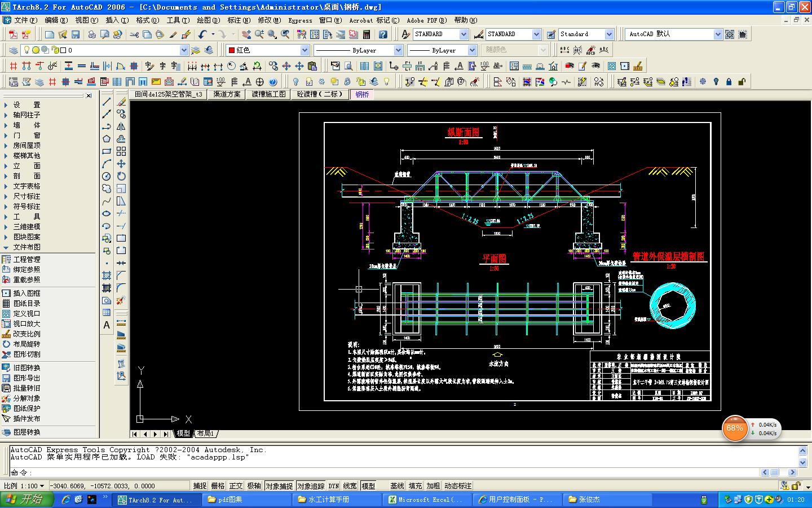Select the Line draw tool
Screen dimensions: 812x508
pos(107,102)
